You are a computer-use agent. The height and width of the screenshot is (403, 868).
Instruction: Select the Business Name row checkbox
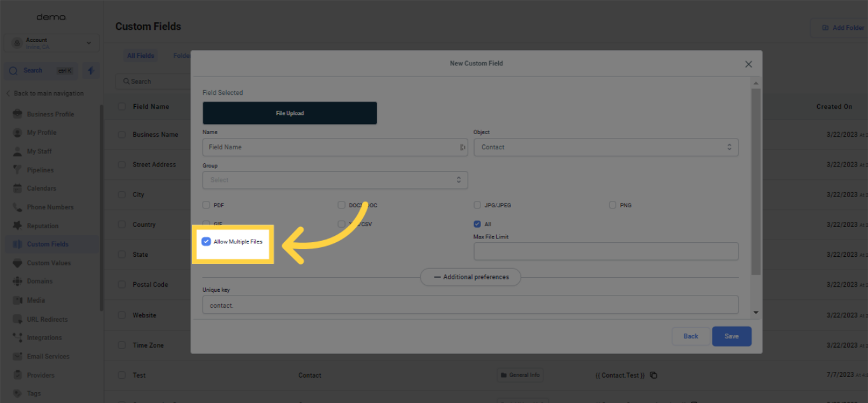pos(121,135)
